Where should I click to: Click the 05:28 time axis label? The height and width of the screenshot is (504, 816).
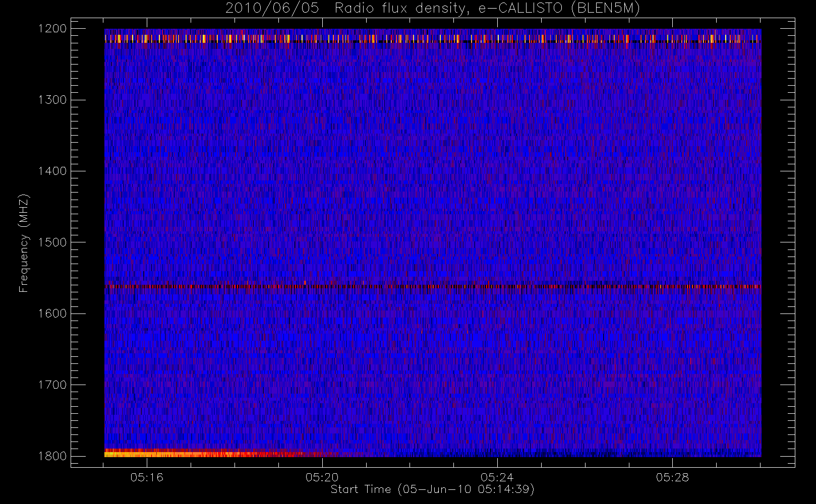tap(672, 477)
